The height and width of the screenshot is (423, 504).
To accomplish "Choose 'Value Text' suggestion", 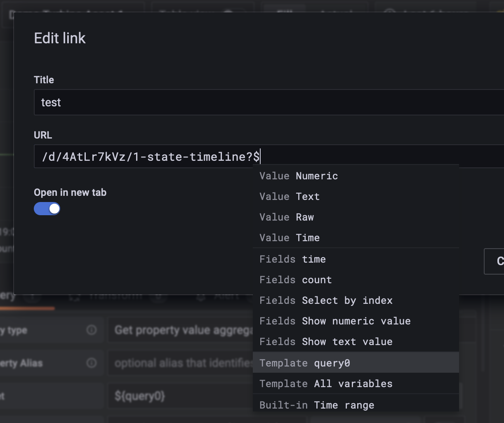I will (x=356, y=197).
